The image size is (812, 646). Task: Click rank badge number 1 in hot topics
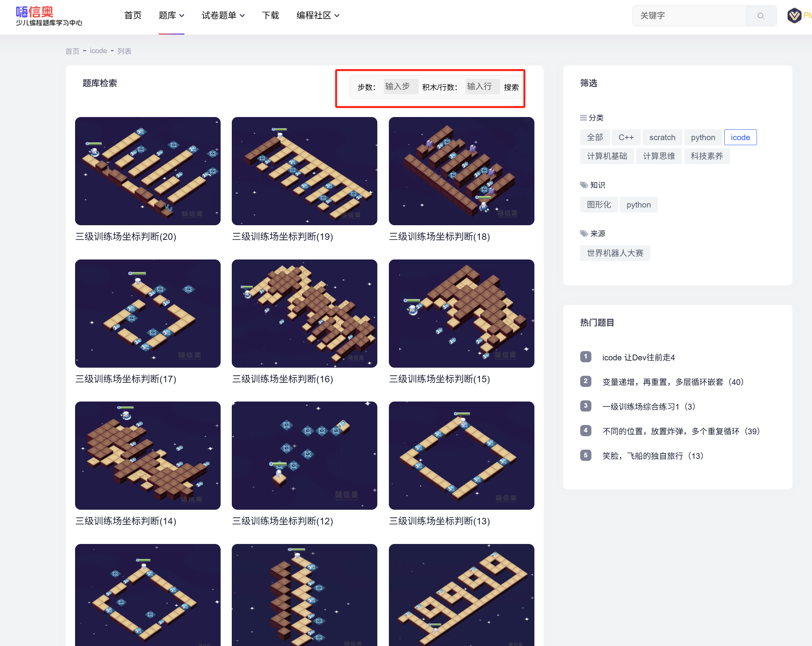586,356
